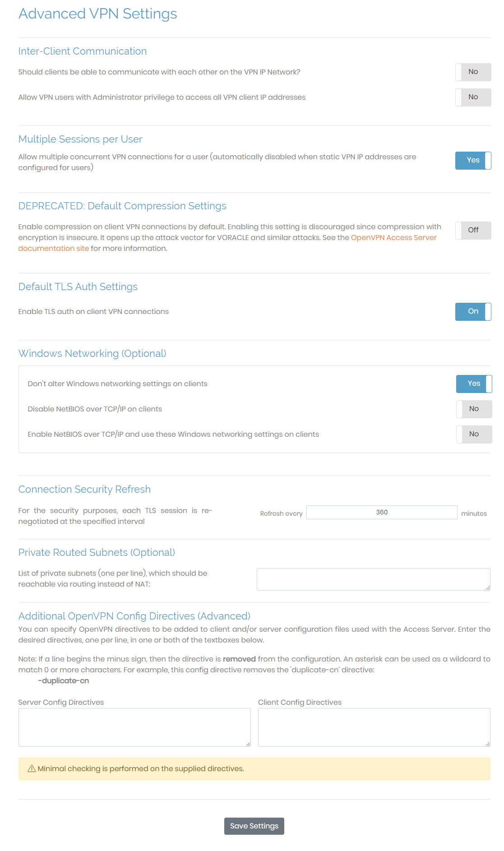Toggle multiple concurrent VPN connections switch
This screenshot has height=851, width=504.
tap(473, 161)
